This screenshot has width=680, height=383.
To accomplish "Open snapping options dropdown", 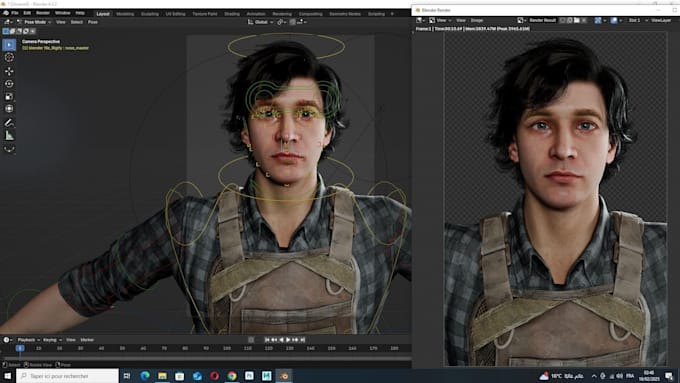I will (301, 22).
